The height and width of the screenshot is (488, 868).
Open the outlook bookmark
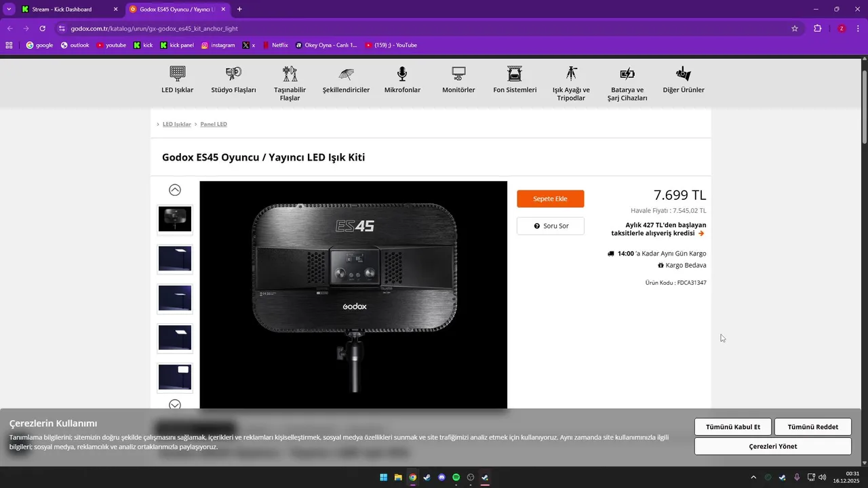(75, 45)
